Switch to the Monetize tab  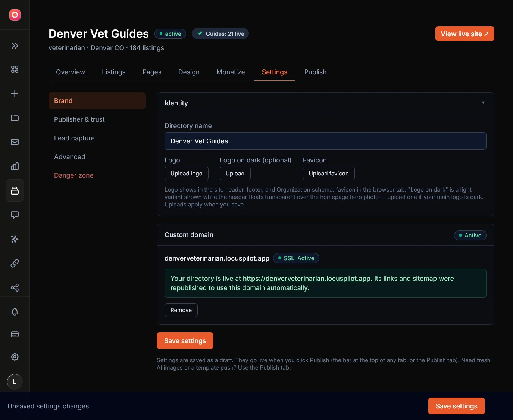pyautogui.click(x=231, y=72)
